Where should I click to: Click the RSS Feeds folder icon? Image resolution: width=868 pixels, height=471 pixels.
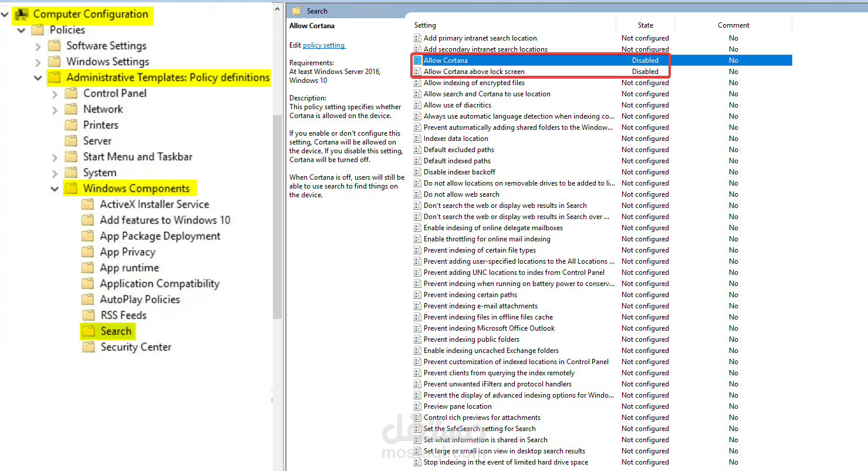click(x=88, y=315)
